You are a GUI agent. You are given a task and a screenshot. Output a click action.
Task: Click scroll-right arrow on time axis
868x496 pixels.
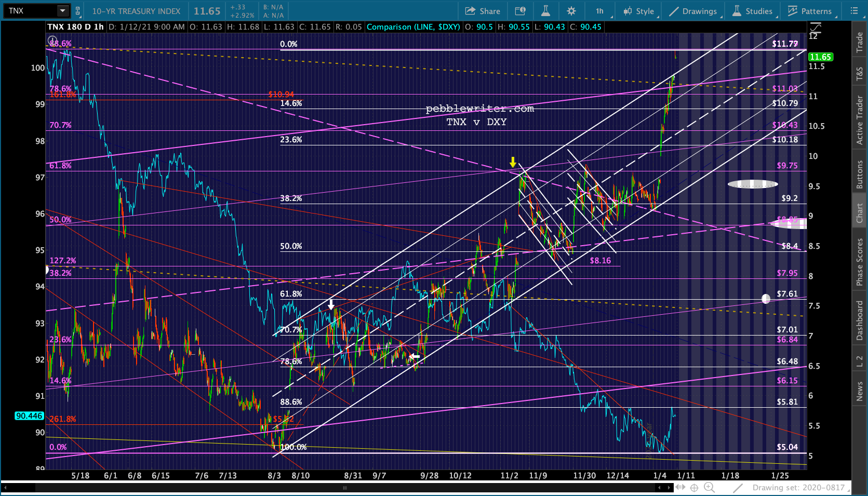[x=669, y=488]
